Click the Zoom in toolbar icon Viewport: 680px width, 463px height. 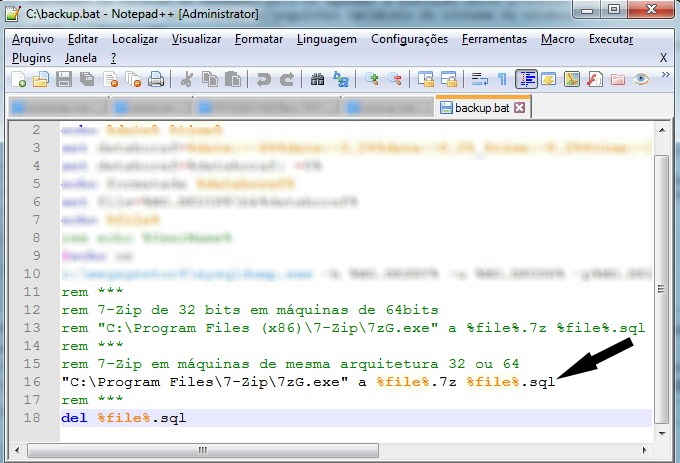coord(372,79)
